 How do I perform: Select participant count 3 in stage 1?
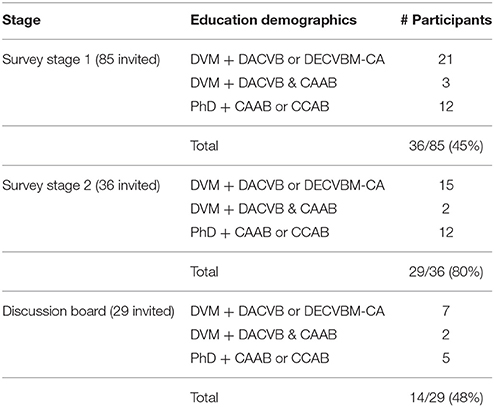[446, 83]
